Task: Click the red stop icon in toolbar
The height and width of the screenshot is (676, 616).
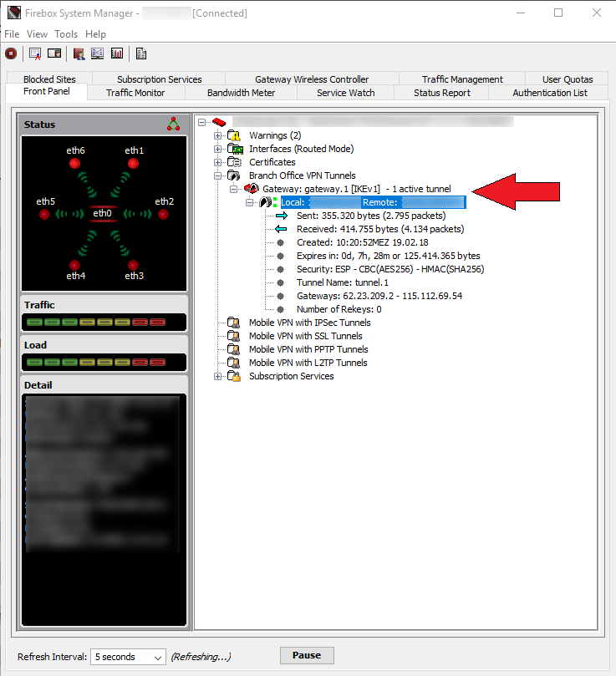Action: point(11,53)
